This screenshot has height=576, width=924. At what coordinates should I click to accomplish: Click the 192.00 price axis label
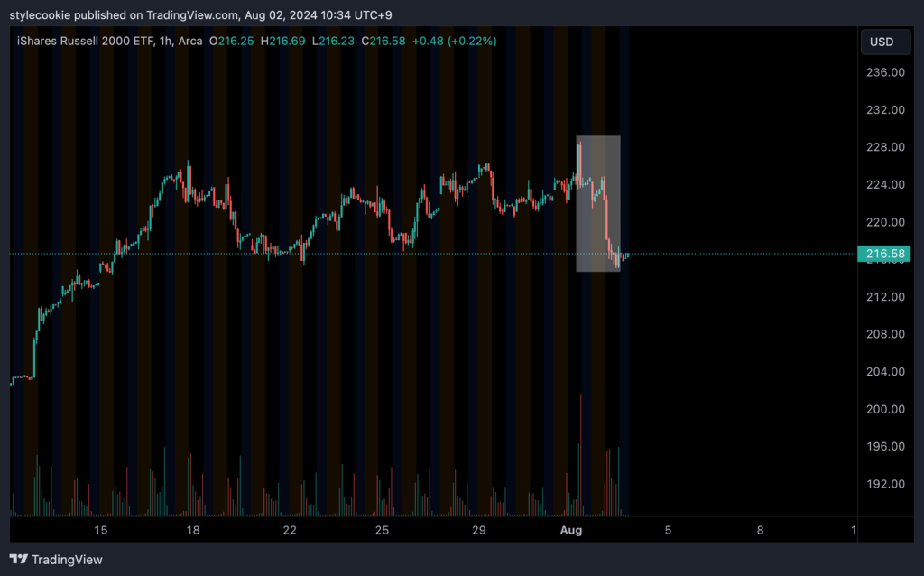(884, 484)
